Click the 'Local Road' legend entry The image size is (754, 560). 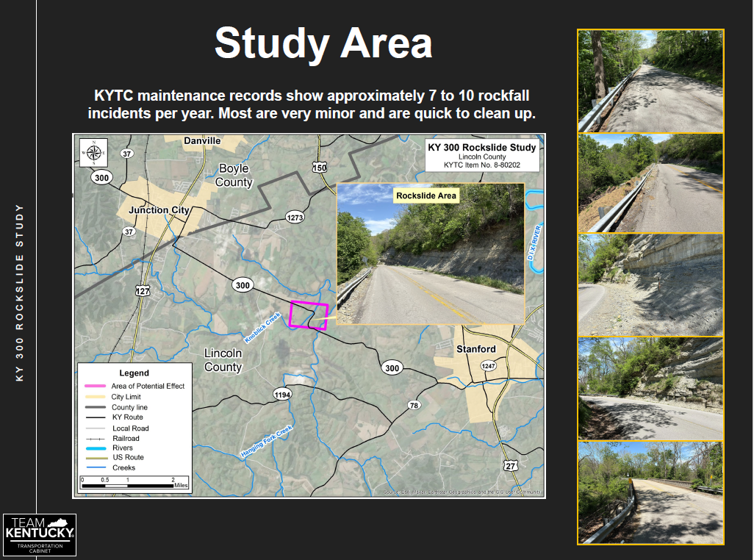[130, 428]
